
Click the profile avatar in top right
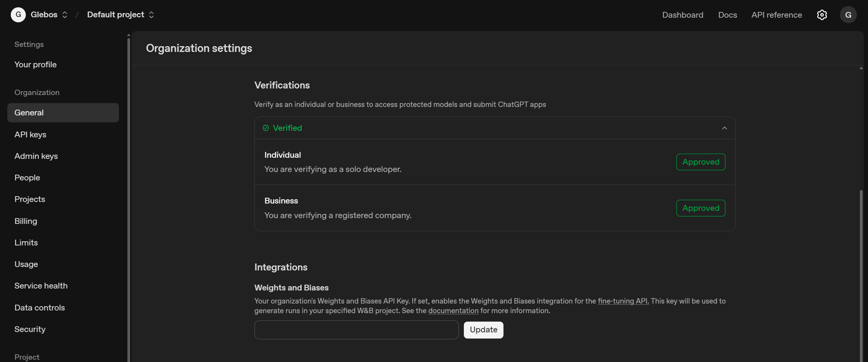click(848, 15)
